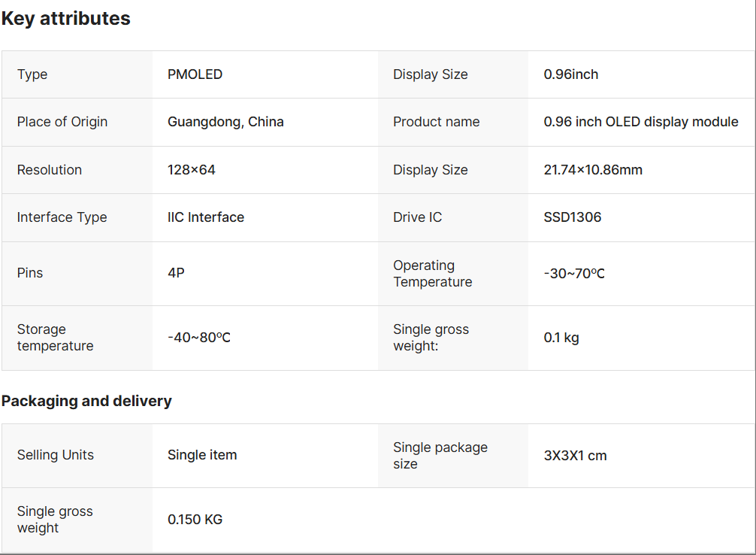Select the Single item value

[x=201, y=455]
